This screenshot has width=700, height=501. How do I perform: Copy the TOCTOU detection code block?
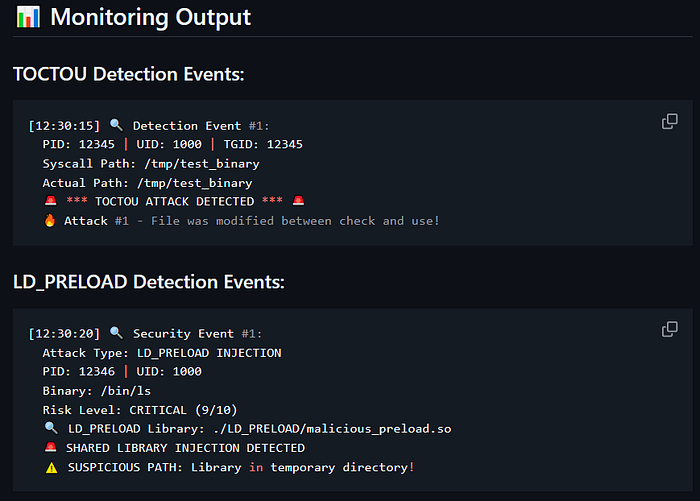(x=670, y=122)
